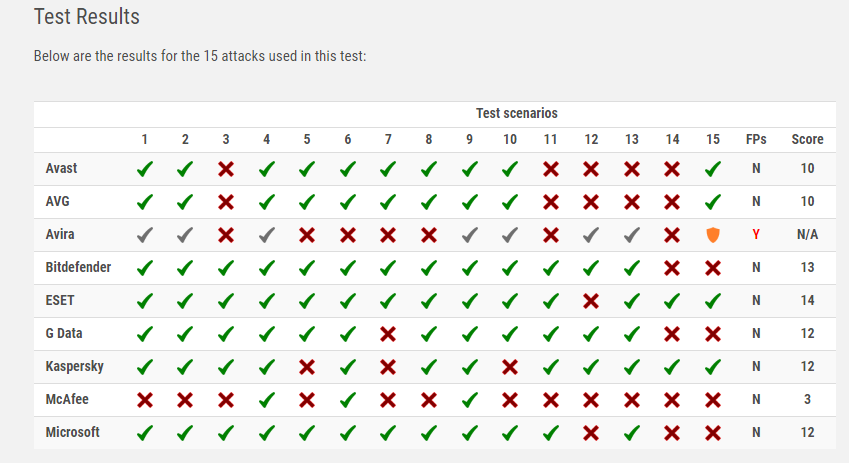The height and width of the screenshot is (463, 849).
Task: Click McAfee's score value of 3
Action: tap(807, 400)
